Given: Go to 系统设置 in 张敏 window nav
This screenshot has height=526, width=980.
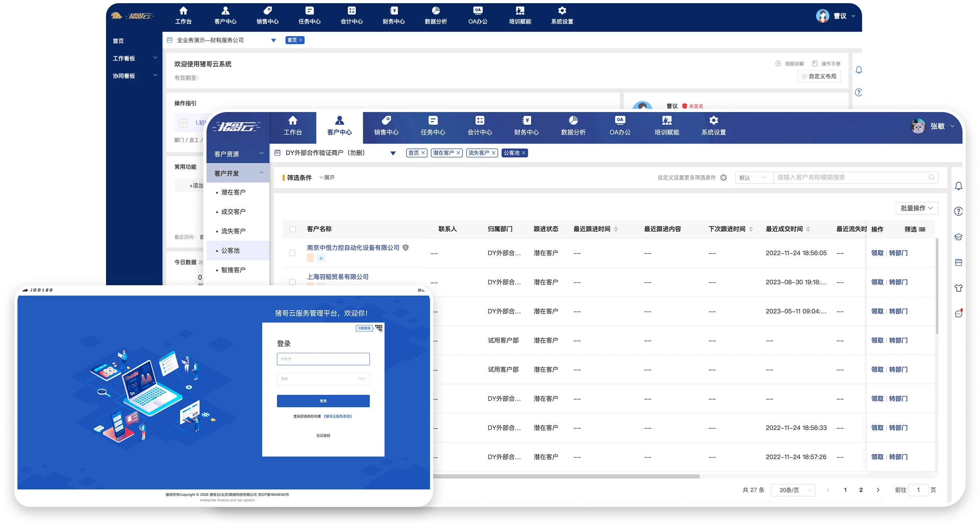Looking at the screenshot, I should (714, 126).
